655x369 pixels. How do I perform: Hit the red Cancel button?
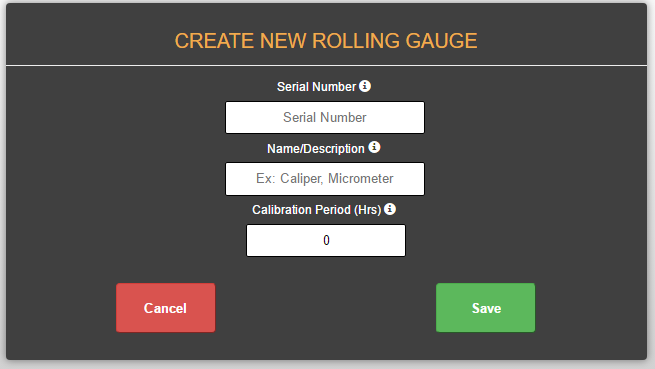click(x=165, y=308)
